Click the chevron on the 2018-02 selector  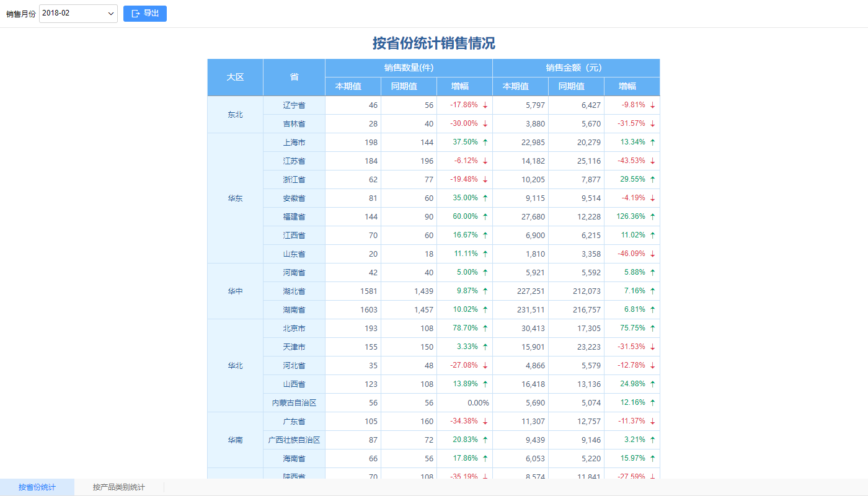pos(110,13)
